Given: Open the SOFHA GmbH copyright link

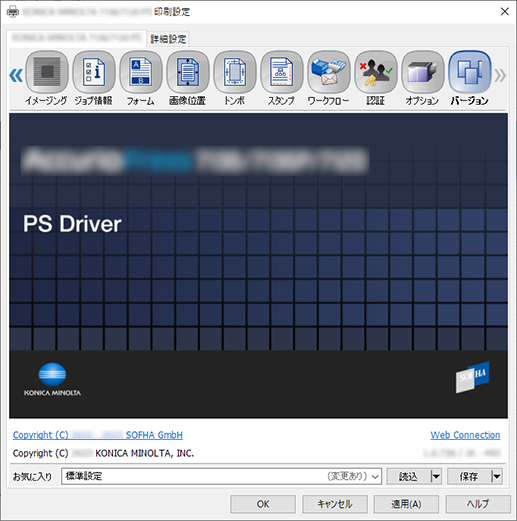Looking at the screenshot, I should 98,435.
